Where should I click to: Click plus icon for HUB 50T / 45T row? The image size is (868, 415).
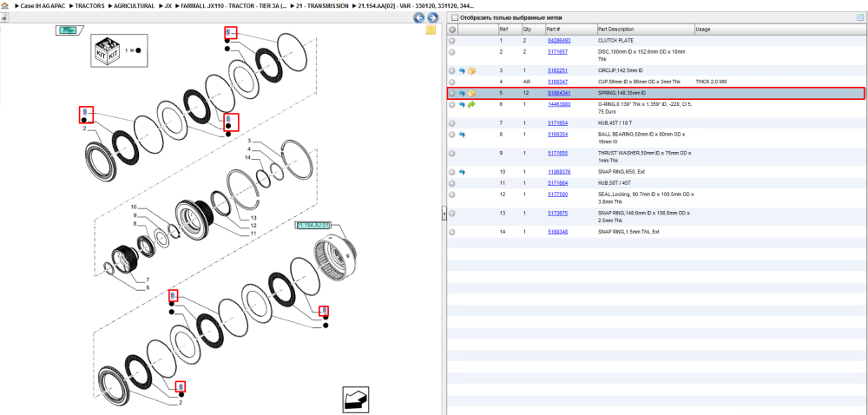pyautogui.click(x=451, y=183)
